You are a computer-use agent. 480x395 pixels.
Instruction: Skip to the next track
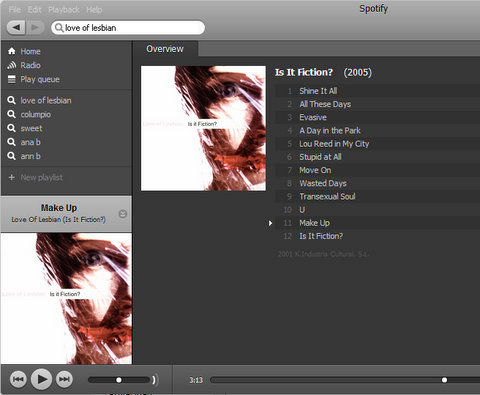pyautogui.click(x=64, y=379)
